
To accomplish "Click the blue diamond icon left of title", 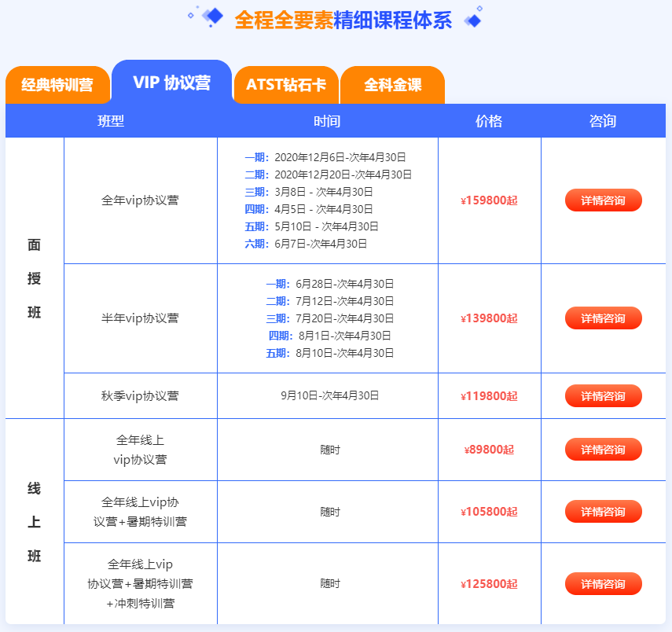I will (211, 17).
